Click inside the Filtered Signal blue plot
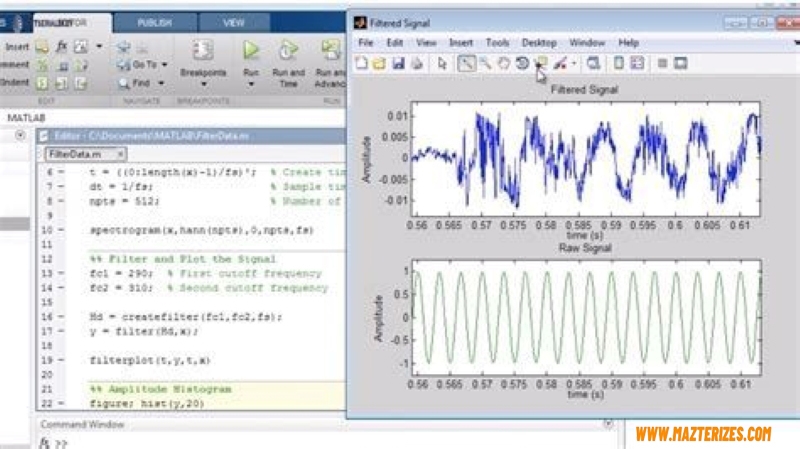Image resolution: width=800 pixels, height=449 pixels. (586, 159)
